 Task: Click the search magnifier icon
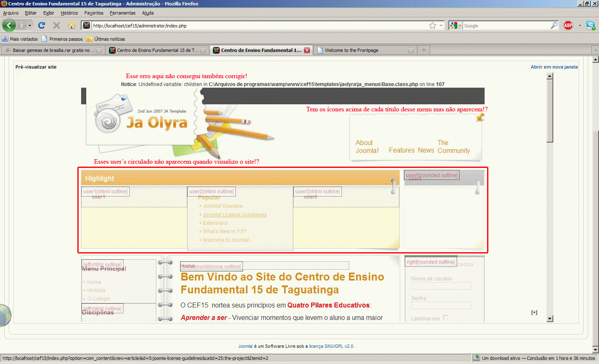point(554,25)
